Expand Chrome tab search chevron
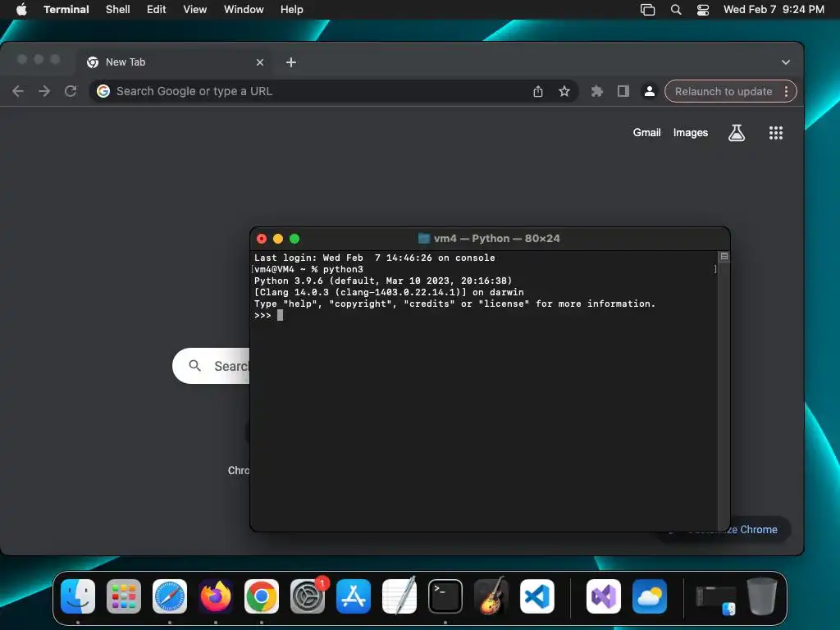840x630 pixels. 785,62
